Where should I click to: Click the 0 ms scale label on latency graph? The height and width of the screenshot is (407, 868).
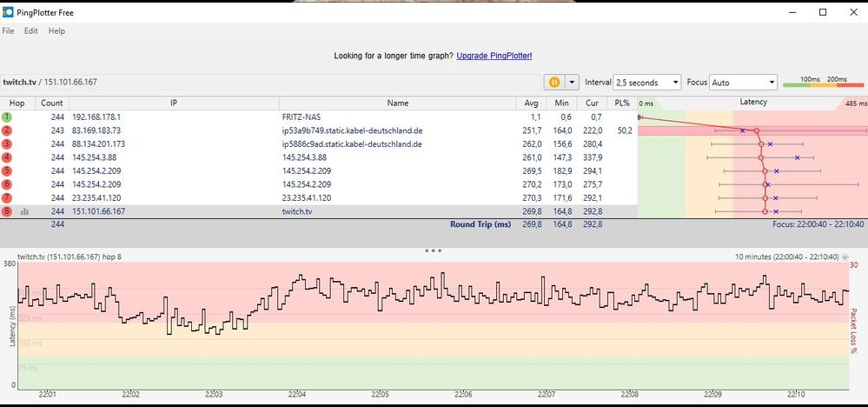[x=646, y=103]
